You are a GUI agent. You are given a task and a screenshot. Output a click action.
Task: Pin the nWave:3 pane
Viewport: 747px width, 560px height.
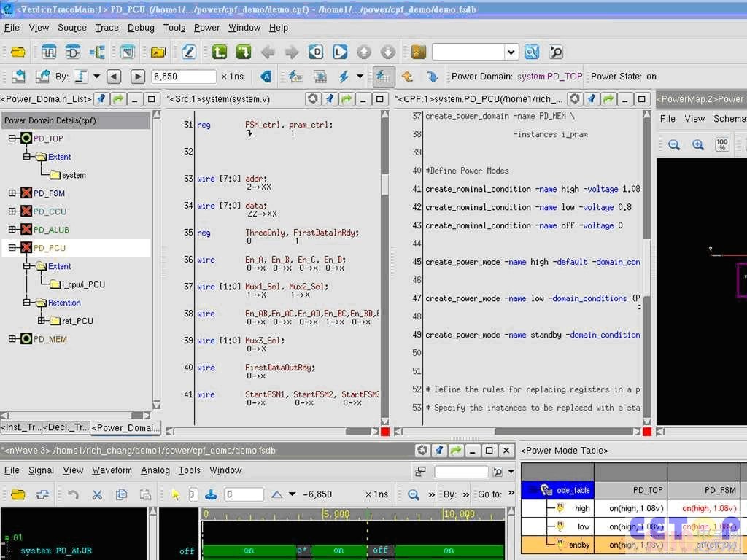pos(438,451)
